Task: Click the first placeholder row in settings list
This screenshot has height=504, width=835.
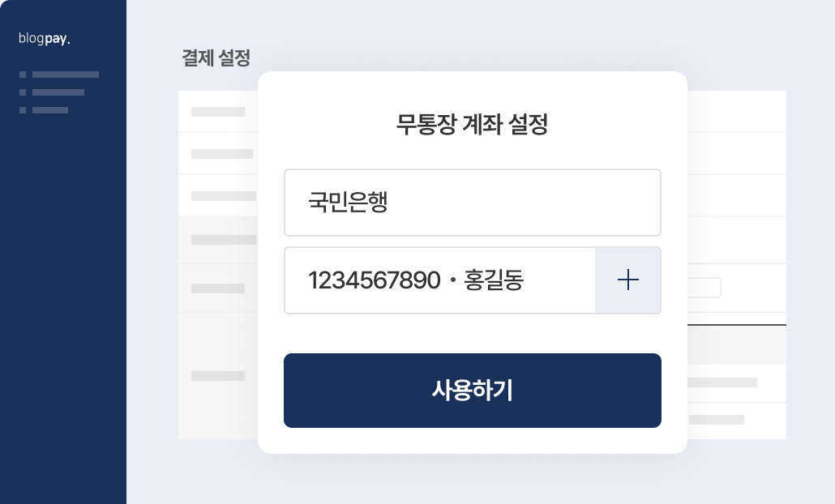Action: tap(218, 112)
